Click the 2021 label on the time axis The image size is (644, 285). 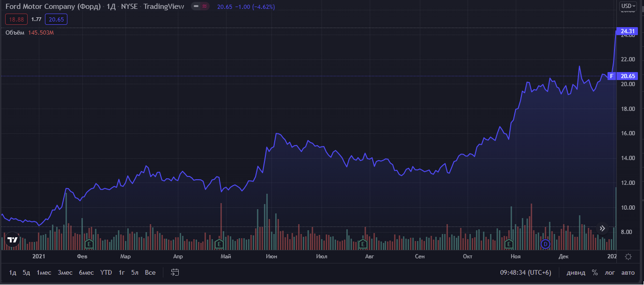click(x=38, y=256)
